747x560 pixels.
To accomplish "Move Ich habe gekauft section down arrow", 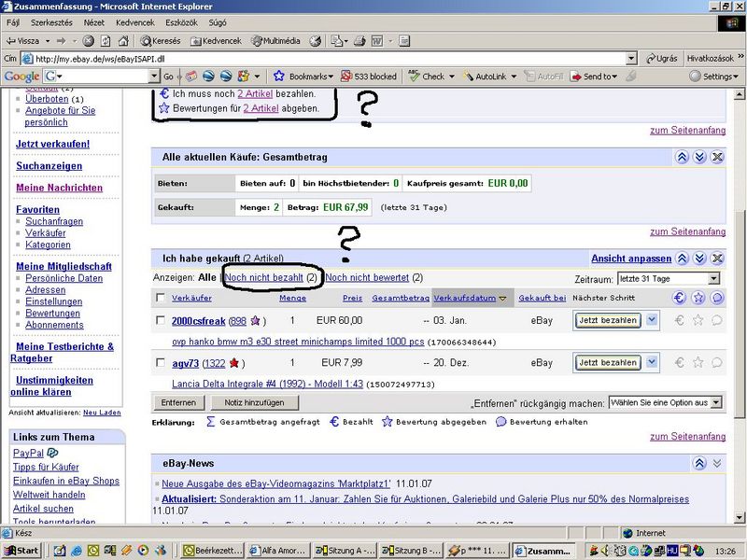I will 698,259.
